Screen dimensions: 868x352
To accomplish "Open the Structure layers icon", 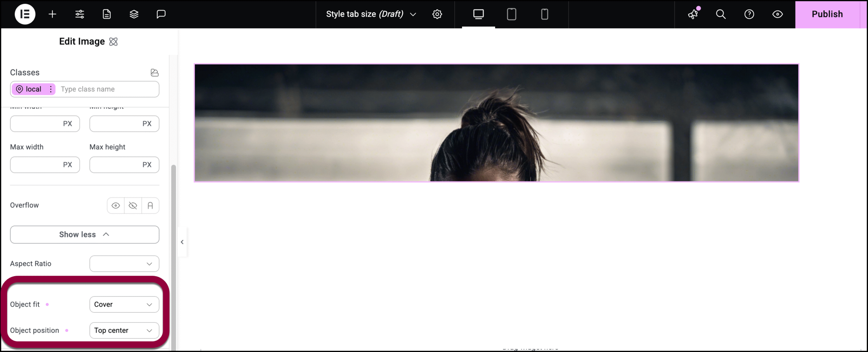I will pos(134,14).
